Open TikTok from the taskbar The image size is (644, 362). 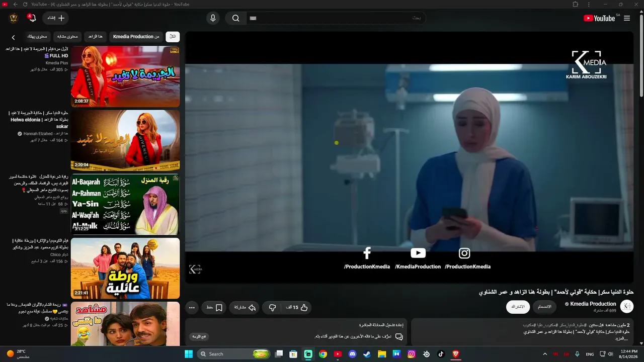tap(441, 354)
